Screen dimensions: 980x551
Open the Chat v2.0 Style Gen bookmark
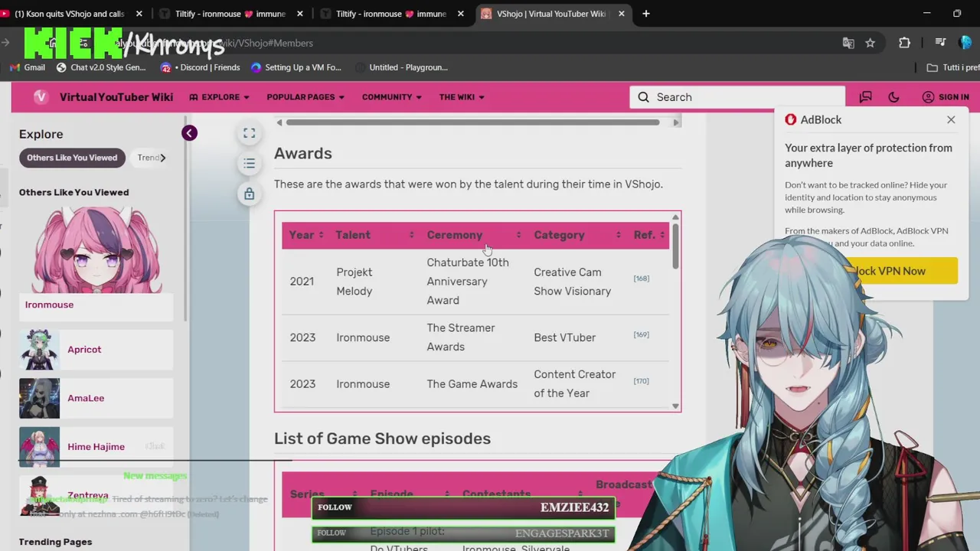[101, 67]
